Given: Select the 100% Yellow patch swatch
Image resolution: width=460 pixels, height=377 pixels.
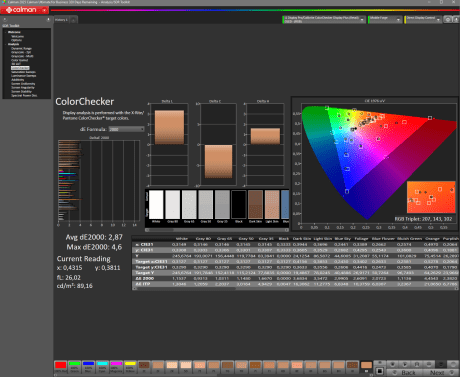Looking at the screenshot, I should (130, 367).
